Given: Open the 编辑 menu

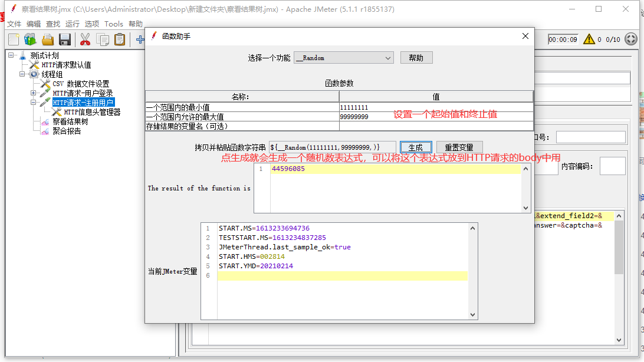Looking at the screenshot, I should coord(33,24).
